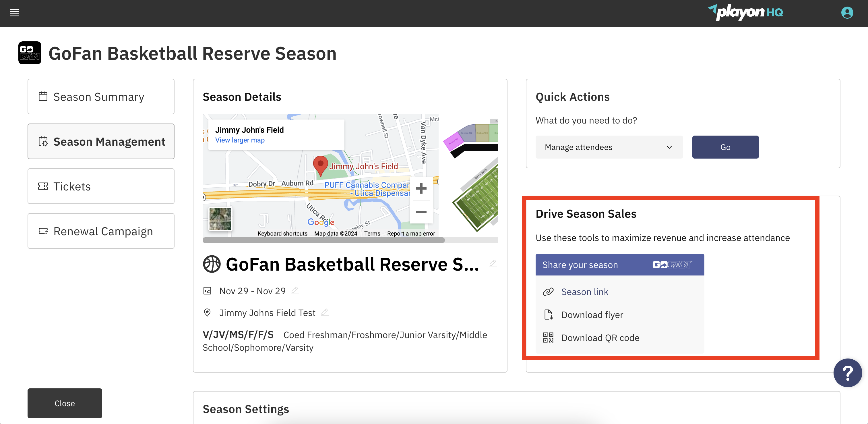
Task: Edit Jimmy Johns Field Test with the pencil icon
Action: tap(324, 312)
